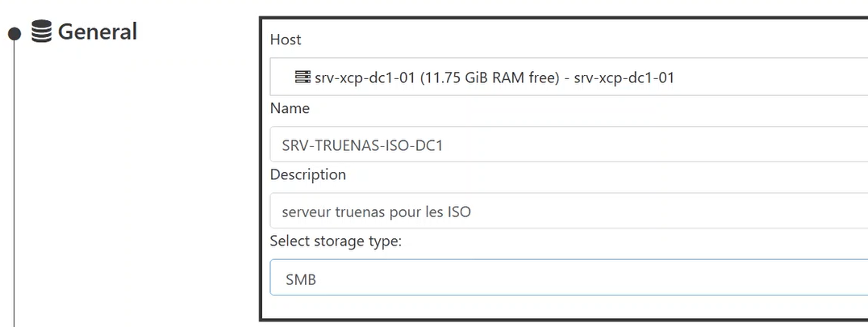
Task: Click the Description field label
Action: pyautogui.click(x=307, y=174)
